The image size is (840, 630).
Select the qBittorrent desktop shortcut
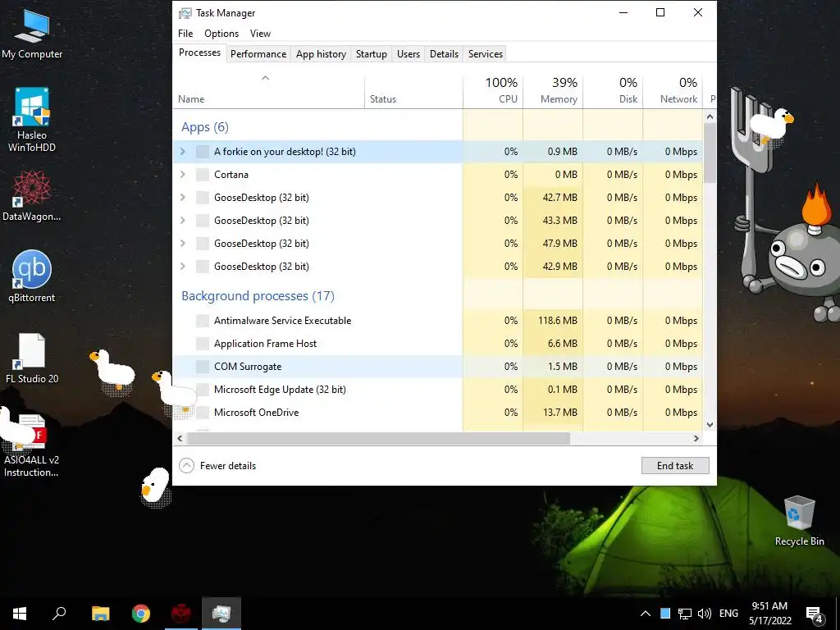click(32, 276)
